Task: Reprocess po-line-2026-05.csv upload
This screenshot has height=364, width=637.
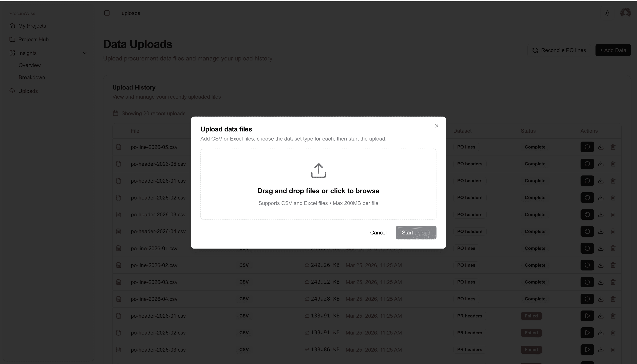Action: (587, 147)
